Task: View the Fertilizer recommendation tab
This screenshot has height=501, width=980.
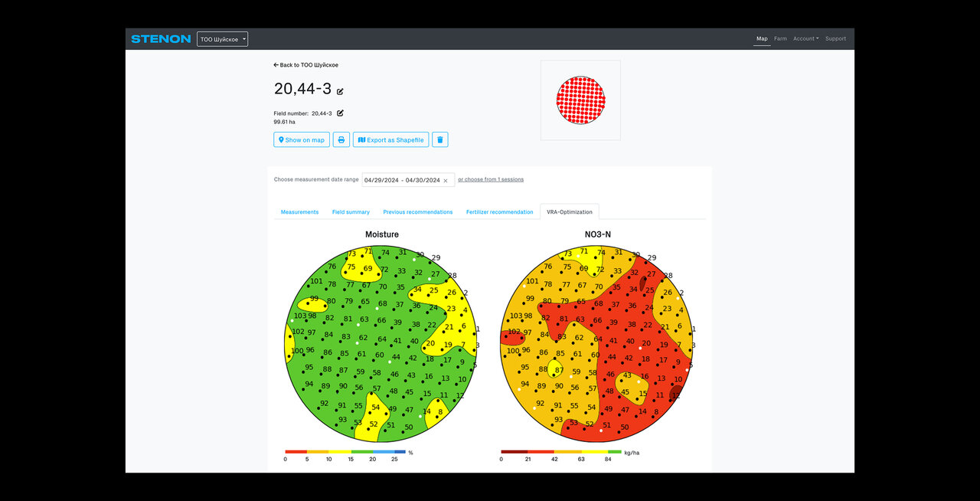Action: (x=499, y=212)
